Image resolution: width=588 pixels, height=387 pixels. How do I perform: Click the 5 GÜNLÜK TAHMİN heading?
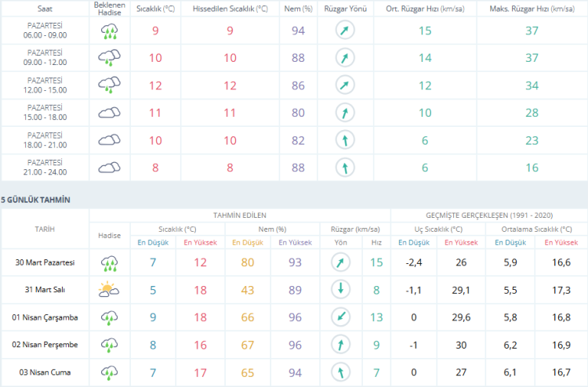(35, 200)
